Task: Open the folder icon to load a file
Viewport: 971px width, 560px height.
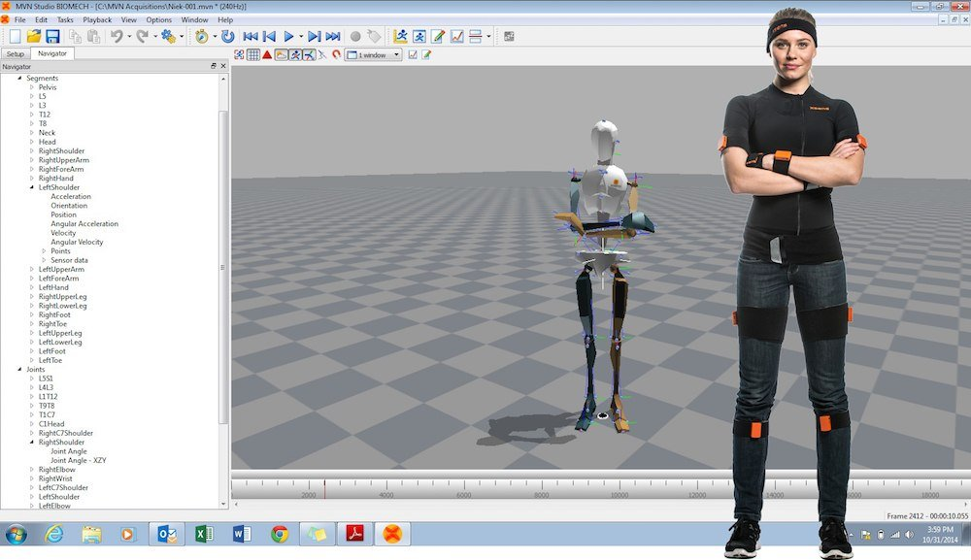Action: coord(34,36)
